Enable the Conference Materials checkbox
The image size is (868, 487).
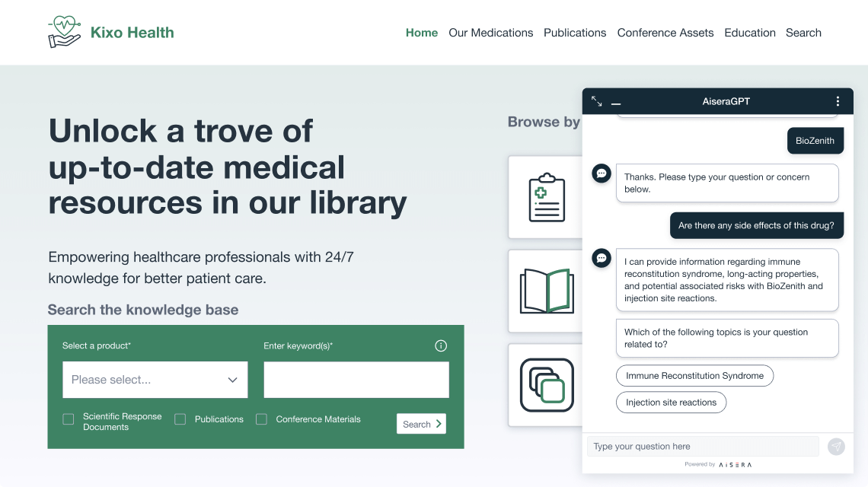(261, 419)
